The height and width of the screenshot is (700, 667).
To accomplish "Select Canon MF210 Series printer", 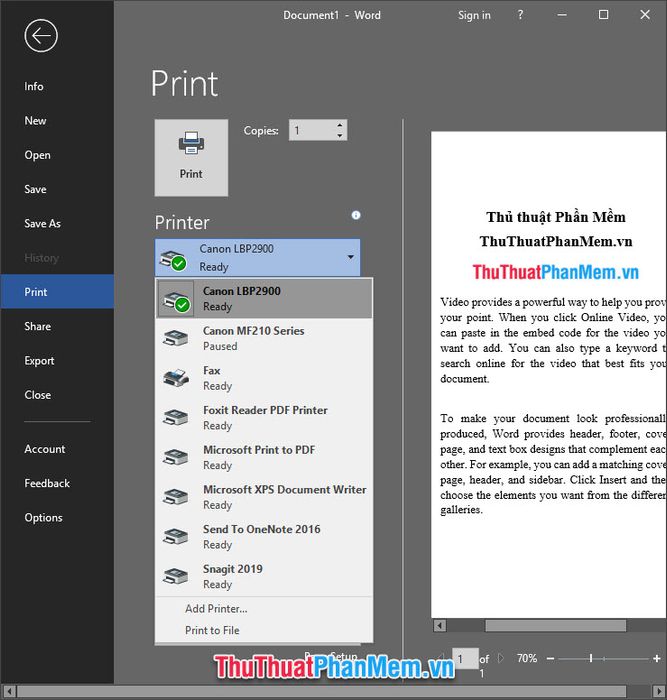I will tap(264, 338).
